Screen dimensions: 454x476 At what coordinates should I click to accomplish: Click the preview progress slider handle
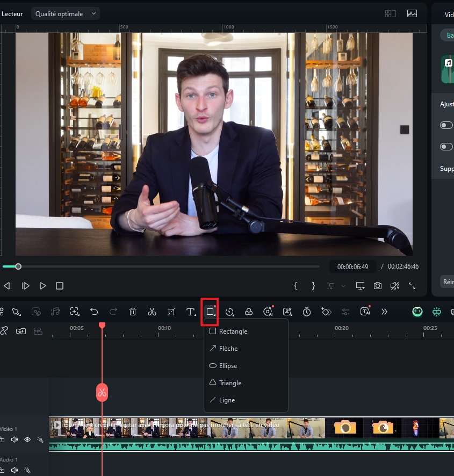pyautogui.click(x=18, y=266)
